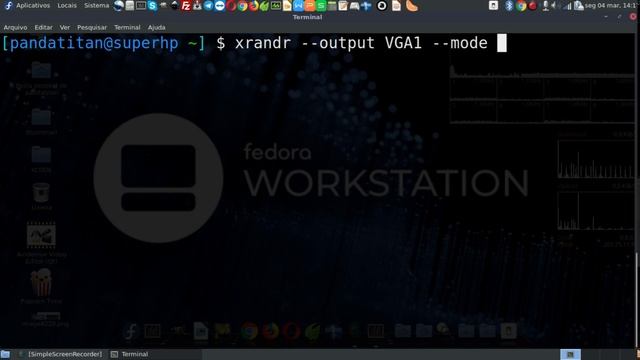Launch TeamViewer from the top panel
Screen dimensions: 640x360
(x=220, y=6)
